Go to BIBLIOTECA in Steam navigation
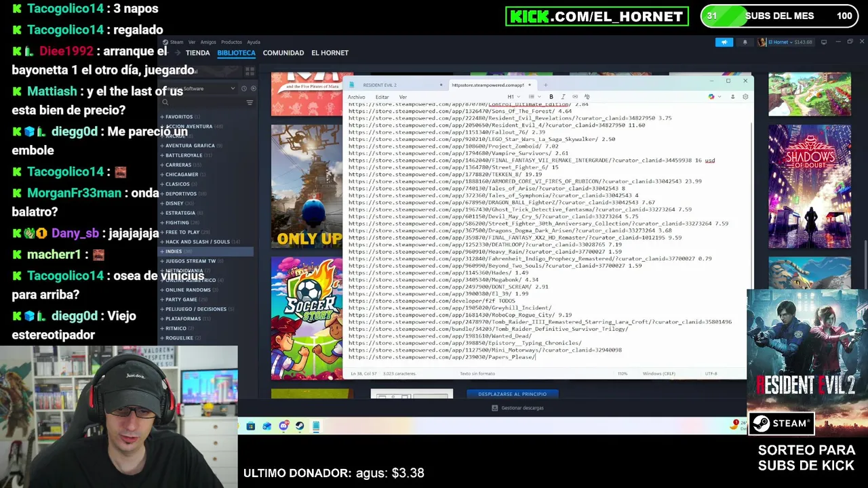The height and width of the screenshot is (488, 868). [x=236, y=53]
